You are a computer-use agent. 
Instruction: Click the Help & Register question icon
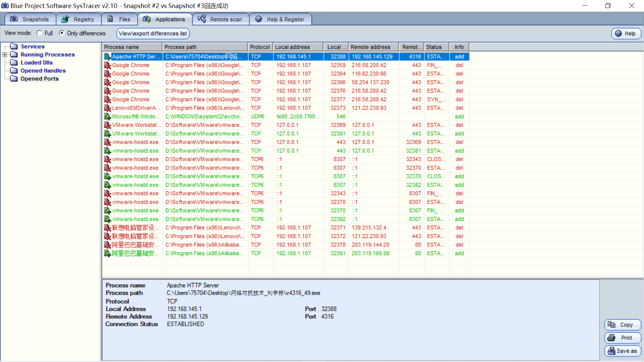(258, 19)
